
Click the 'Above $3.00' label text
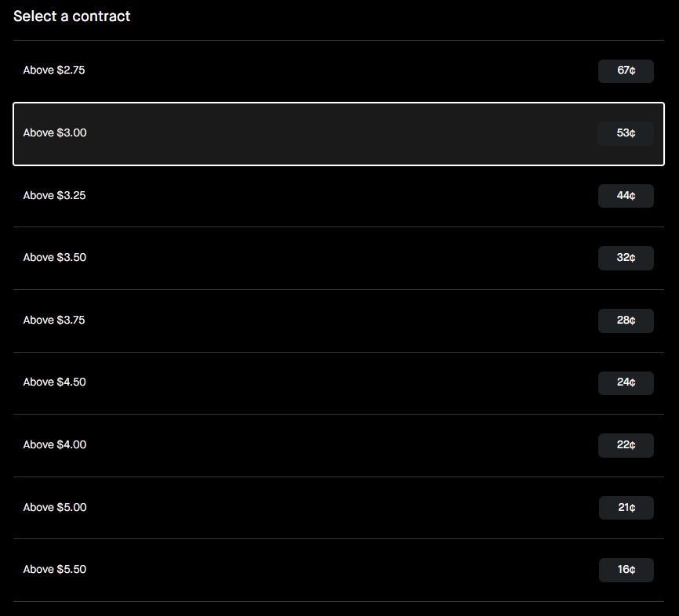(55, 133)
